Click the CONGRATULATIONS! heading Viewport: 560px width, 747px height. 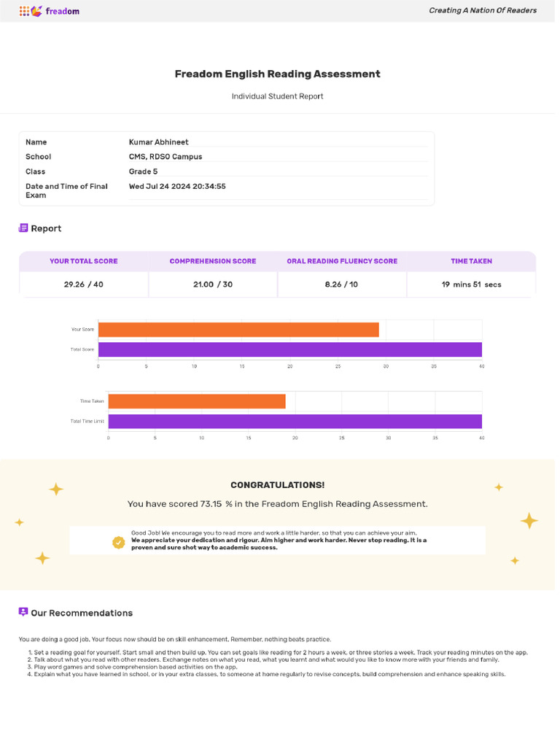(278, 485)
